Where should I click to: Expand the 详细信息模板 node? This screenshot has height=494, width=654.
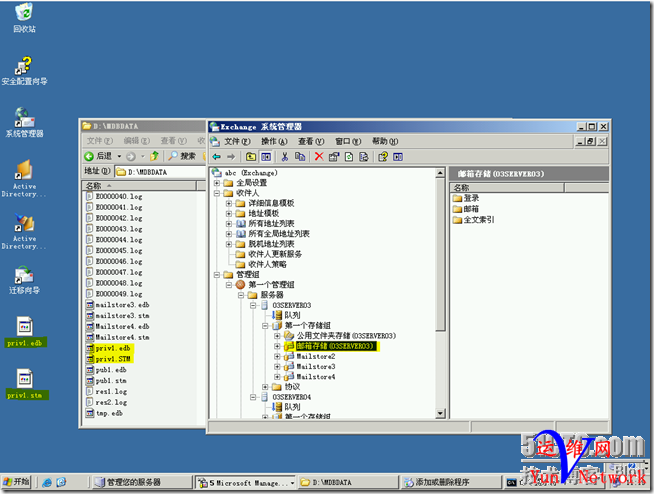229,203
